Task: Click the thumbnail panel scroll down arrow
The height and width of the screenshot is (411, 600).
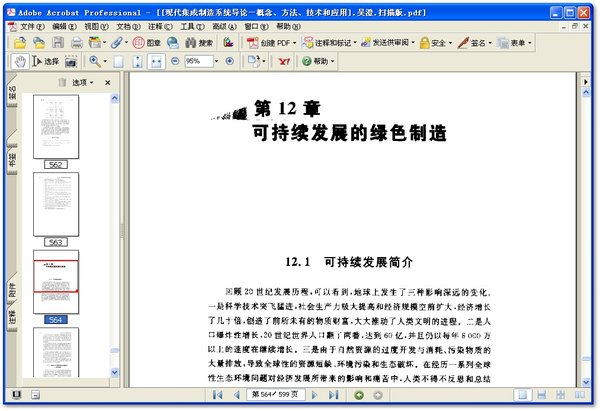Action: pyautogui.click(x=114, y=372)
